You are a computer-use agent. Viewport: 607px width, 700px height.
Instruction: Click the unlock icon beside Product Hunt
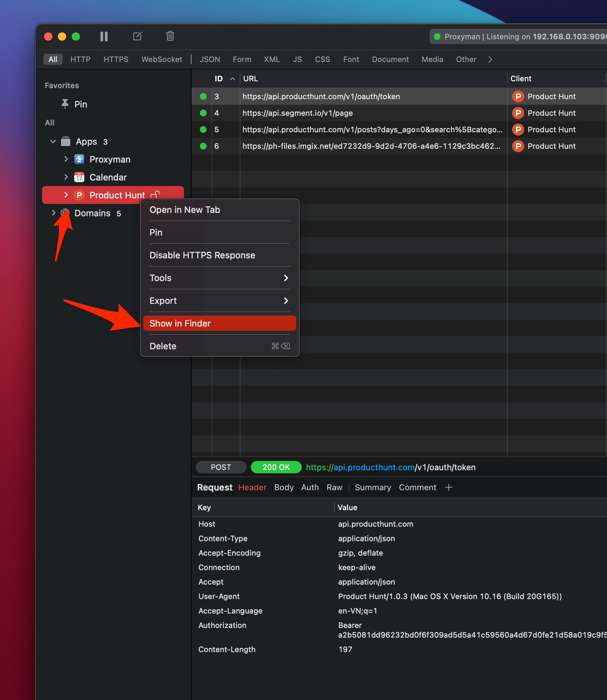tap(155, 195)
